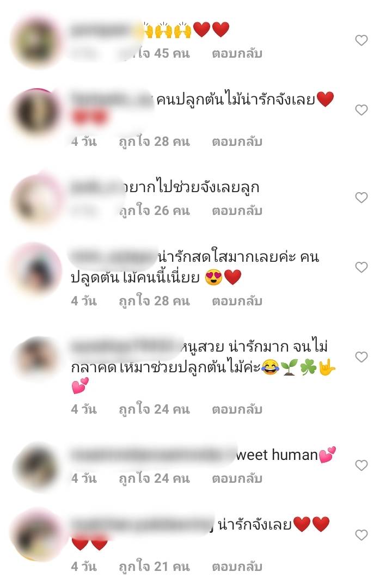Reply to the seedling emoji comment
The image size is (392, 584).
click(237, 409)
